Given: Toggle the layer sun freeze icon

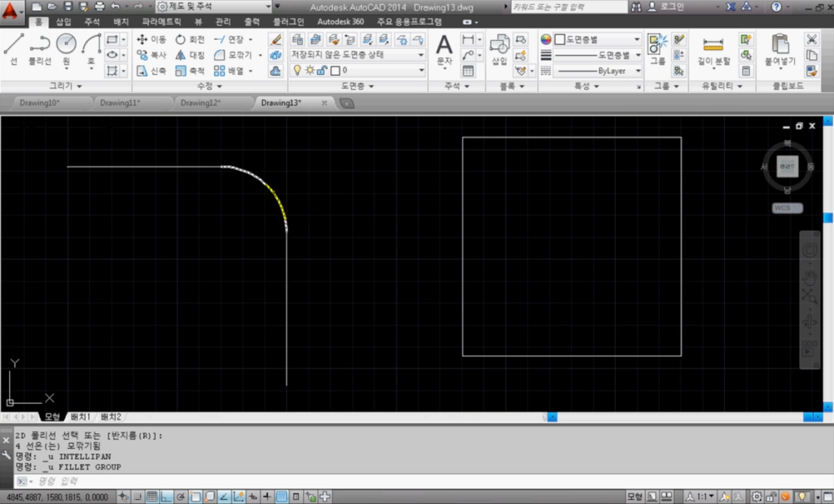Looking at the screenshot, I should pyautogui.click(x=309, y=70).
